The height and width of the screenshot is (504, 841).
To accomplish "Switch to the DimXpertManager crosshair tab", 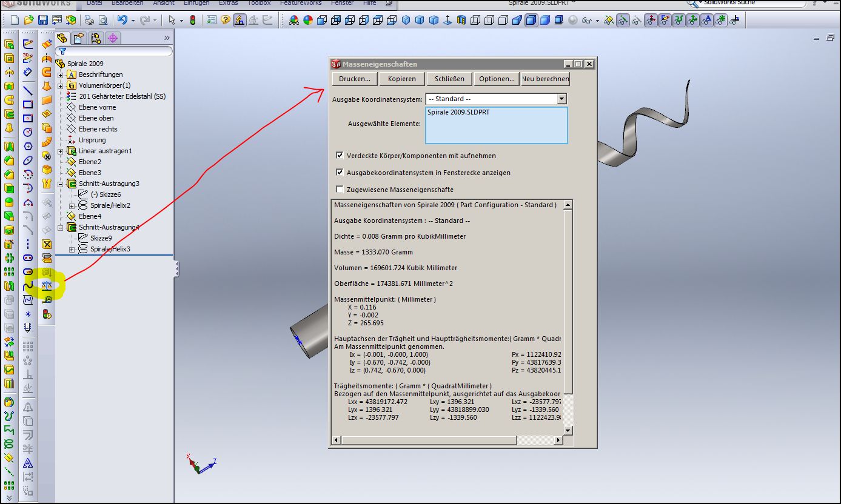I will pos(112,38).
